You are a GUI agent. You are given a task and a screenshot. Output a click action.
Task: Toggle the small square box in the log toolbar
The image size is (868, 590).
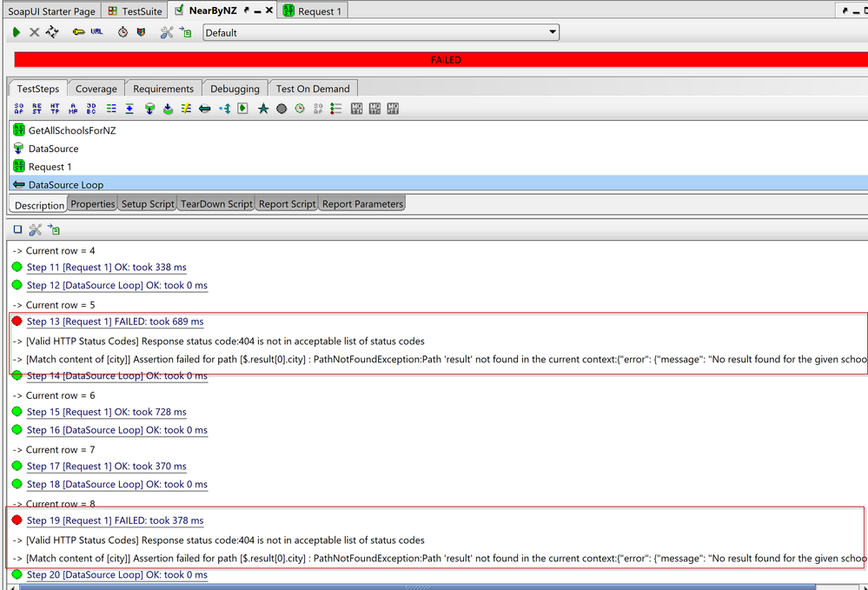[17, 229]
